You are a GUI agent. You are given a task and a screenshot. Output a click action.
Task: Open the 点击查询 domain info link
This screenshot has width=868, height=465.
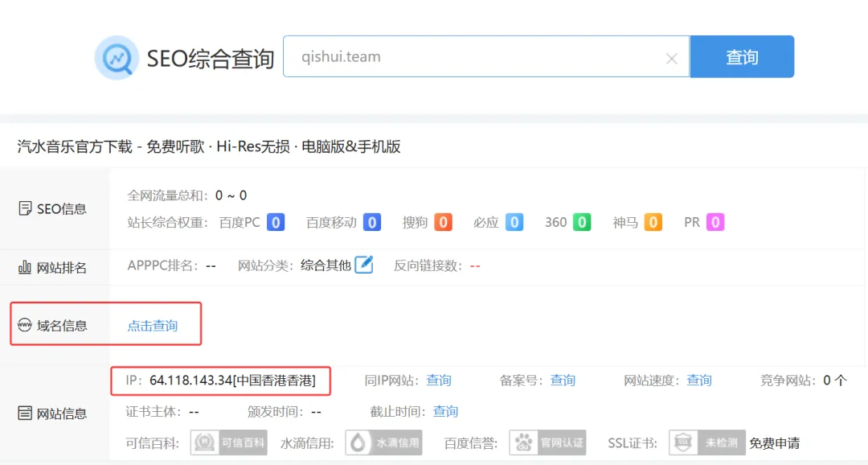152,326
